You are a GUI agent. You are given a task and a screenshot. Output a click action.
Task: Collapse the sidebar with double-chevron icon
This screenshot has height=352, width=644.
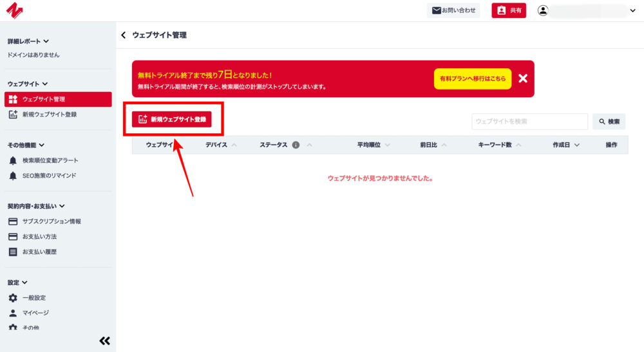click(105, 341)
